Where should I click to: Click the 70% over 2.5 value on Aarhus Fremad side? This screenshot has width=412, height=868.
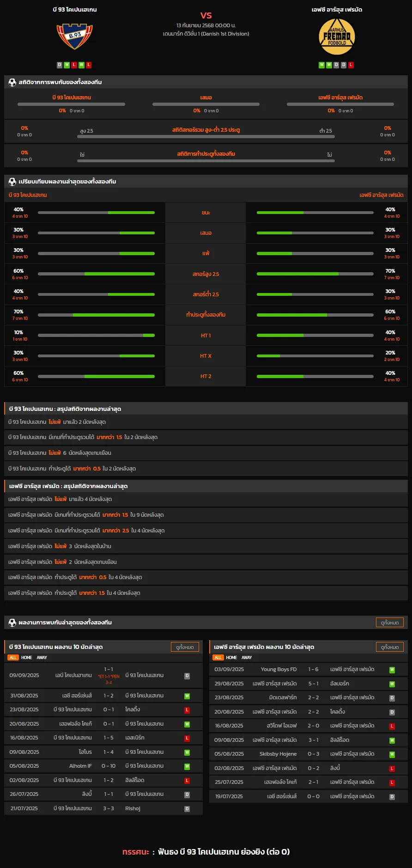coord(390,271)
